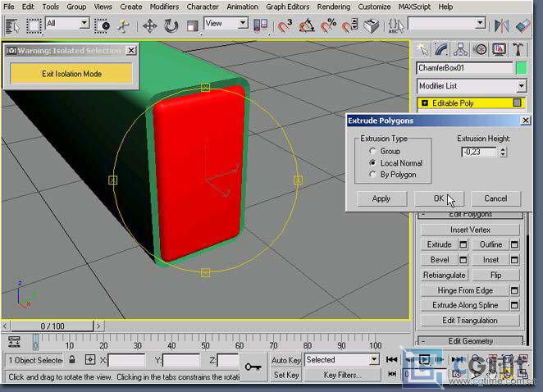Open the File menu
The image size is (543, 392).
[x=9, y=7]
